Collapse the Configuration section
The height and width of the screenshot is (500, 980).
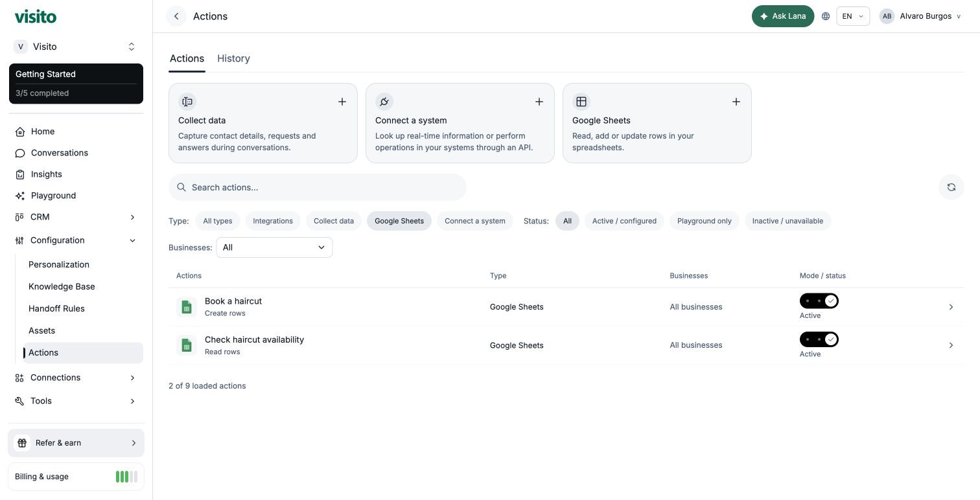click(76, 240)
